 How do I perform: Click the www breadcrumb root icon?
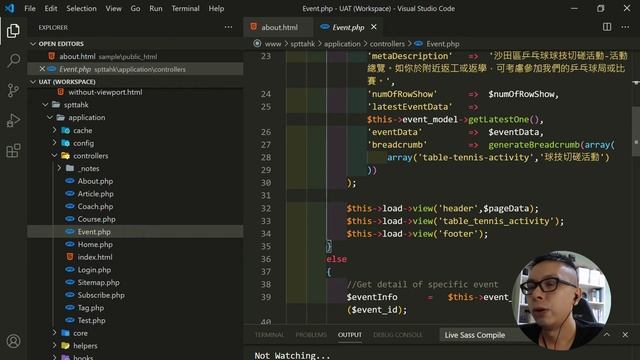257,43
